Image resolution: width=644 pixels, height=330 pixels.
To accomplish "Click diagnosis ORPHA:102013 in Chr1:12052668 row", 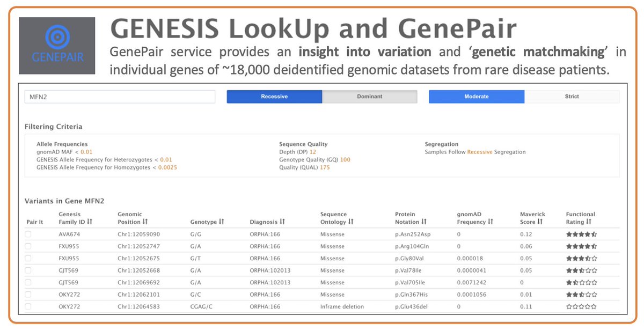I will pyautogui.click(x=270, y=270).
